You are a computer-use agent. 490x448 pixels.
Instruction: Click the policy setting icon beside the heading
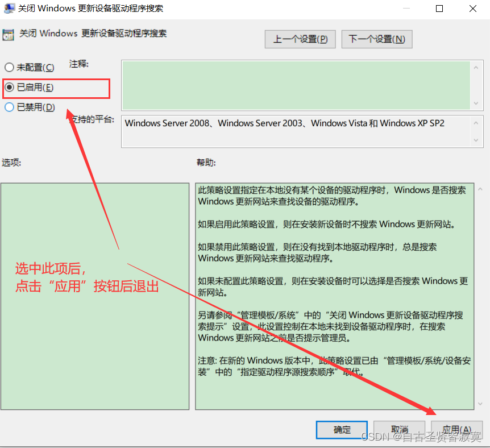point(9,34)
